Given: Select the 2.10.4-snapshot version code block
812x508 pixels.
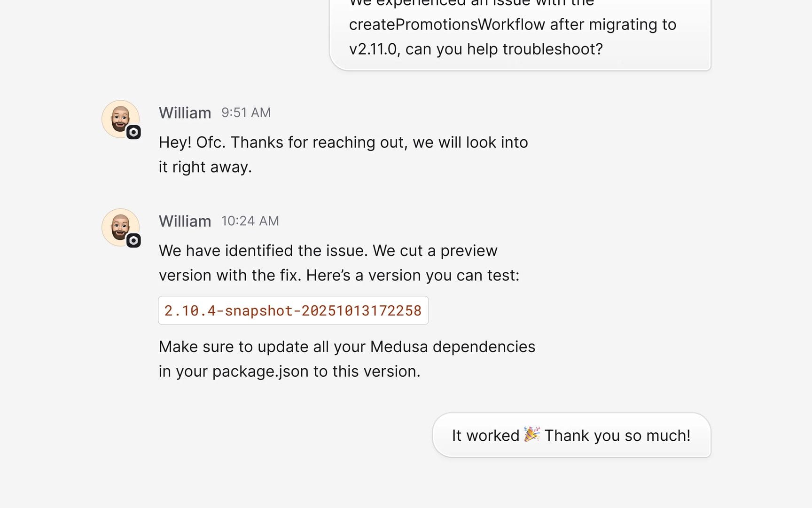Looking at the screenshot, I should coord(293,310).
